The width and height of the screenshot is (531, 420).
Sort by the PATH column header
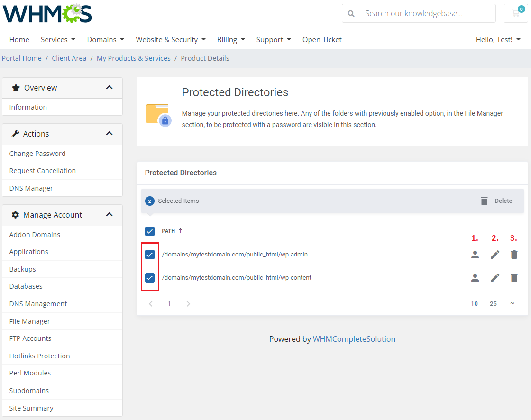click(x=168, y=231)
